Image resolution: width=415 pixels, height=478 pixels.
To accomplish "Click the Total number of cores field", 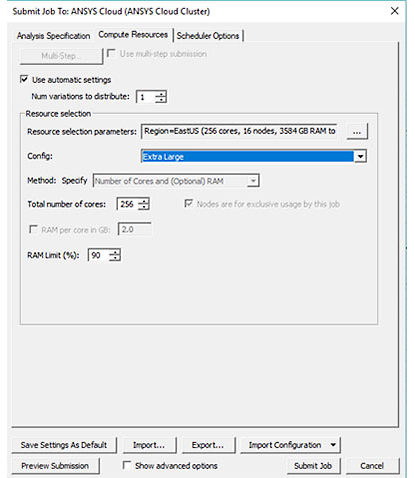I will (127, 204).
